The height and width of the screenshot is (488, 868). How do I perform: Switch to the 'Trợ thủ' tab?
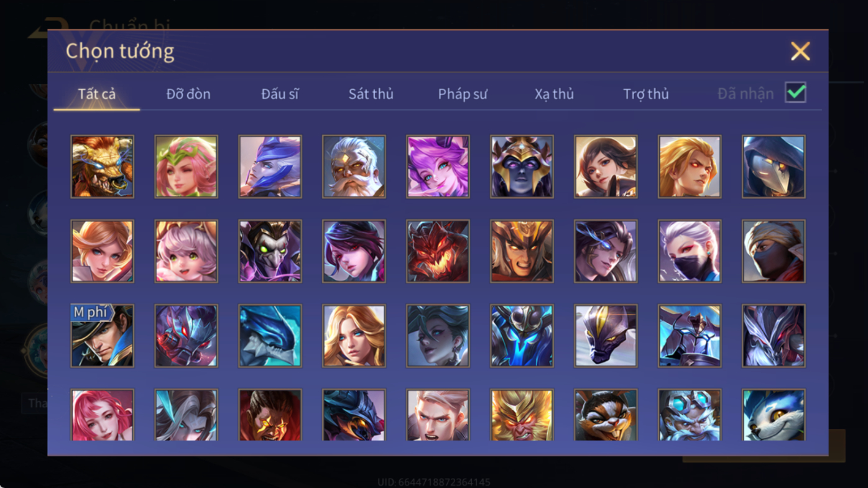(x=645, y=94)
